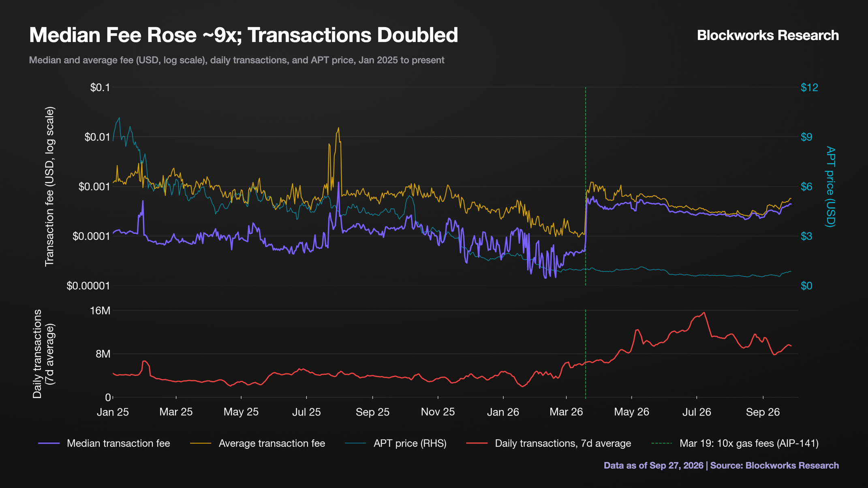Screen dimensions: 868x488
Task: Click the green dashed AIP-141 legend swatch
Action: pos(662,443)
